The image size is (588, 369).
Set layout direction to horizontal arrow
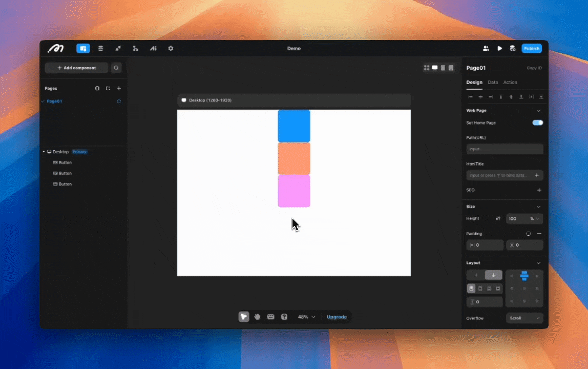(476, 275)
